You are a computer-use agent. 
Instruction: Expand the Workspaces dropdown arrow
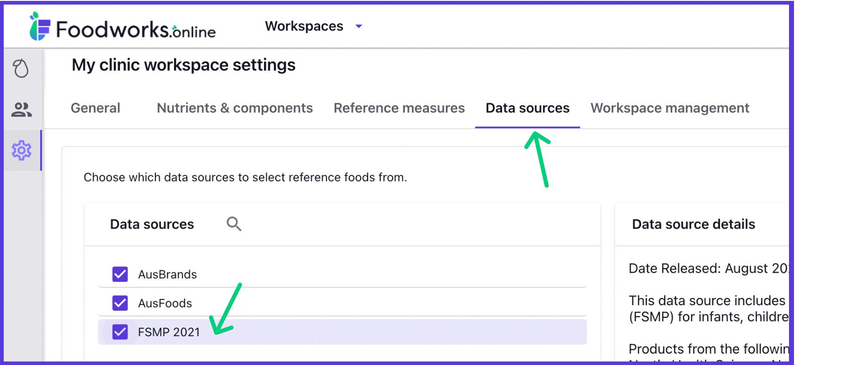359,26
